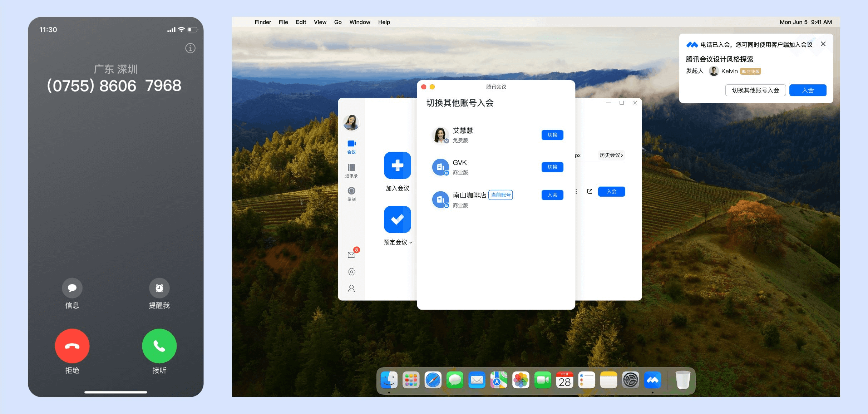
Task: Click the 当前账号 tag
Action: pyautogui.click(x=500, y=195)
